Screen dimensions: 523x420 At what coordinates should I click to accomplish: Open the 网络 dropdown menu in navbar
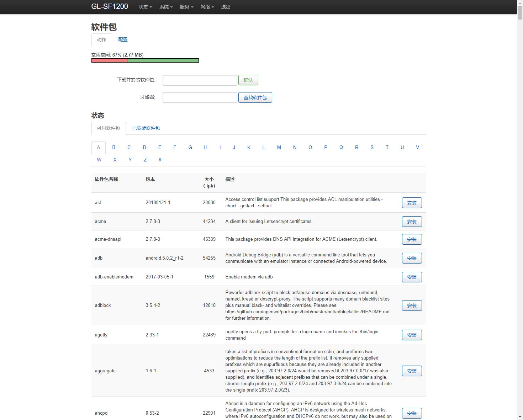[x=207, y=7]
